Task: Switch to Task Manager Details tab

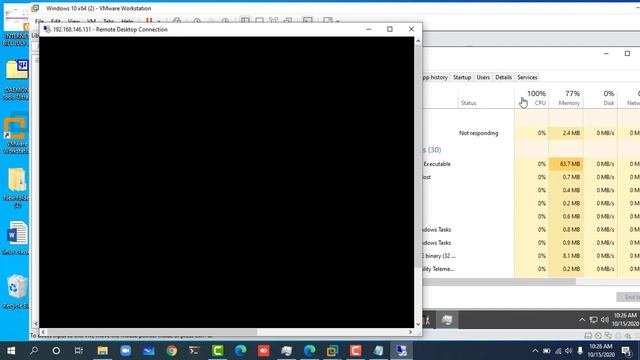Action: pyautogui.click(x=503, y=77)
